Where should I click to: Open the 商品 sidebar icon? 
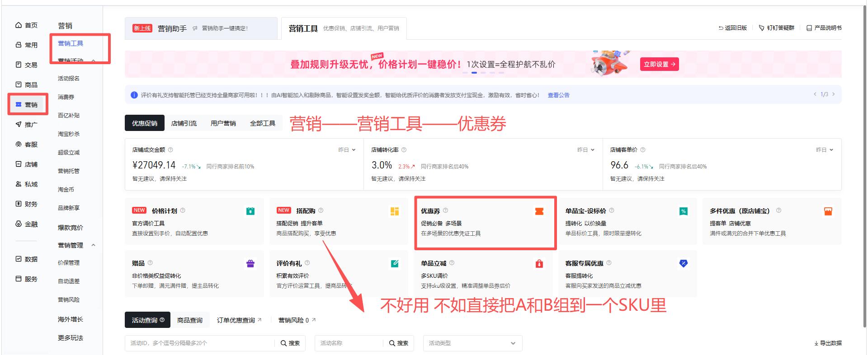[19, 84]
